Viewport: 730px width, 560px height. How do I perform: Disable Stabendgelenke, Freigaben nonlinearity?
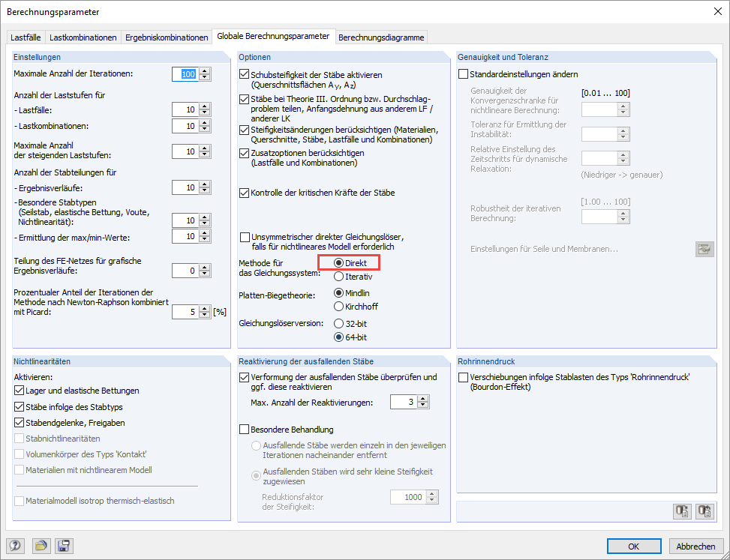click(19, 423)
